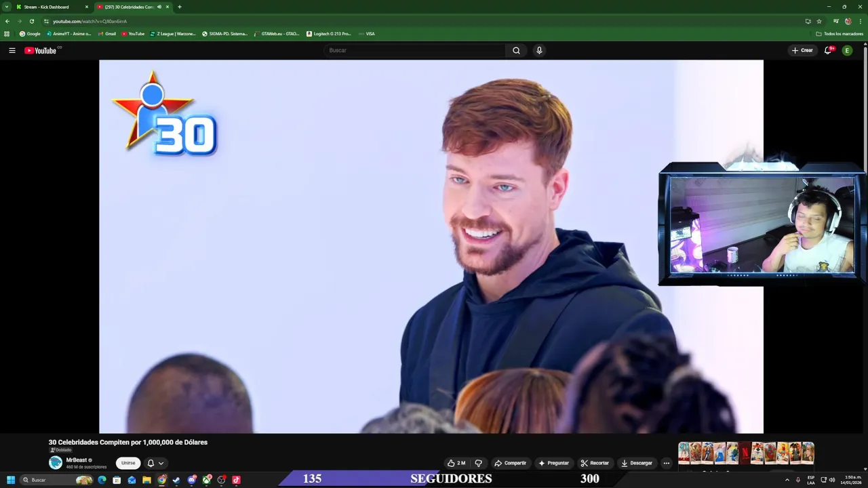868x488 pixels.
Task: Open YouTube notifications bell in header
Action: click(x=828, y=50)
